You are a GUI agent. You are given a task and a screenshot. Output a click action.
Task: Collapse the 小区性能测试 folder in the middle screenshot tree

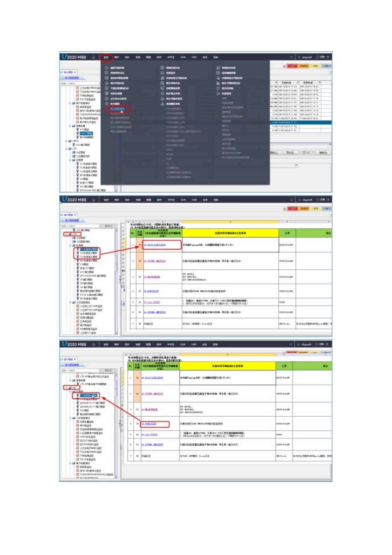pyautogui.click(x=70, y=302)
